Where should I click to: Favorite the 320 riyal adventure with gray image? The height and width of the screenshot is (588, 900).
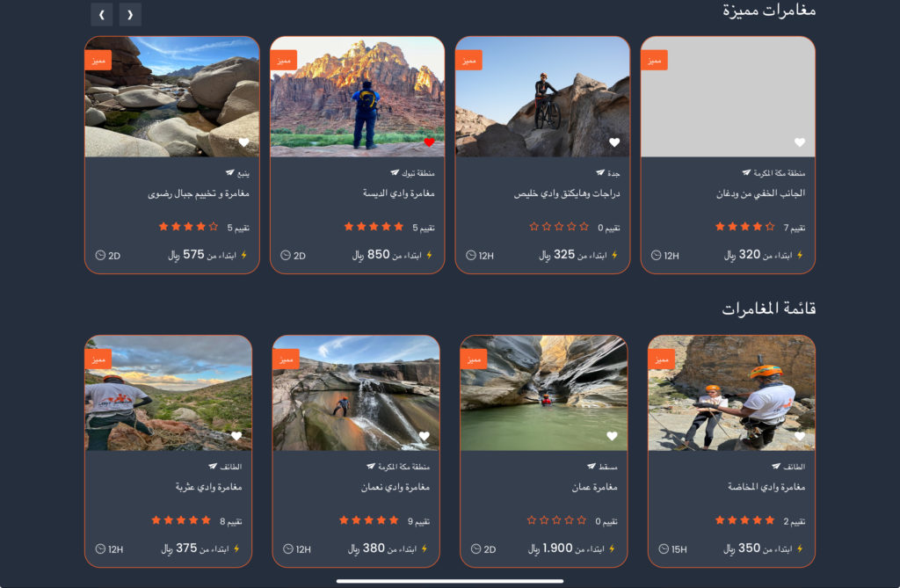click(x=800, y=142)
